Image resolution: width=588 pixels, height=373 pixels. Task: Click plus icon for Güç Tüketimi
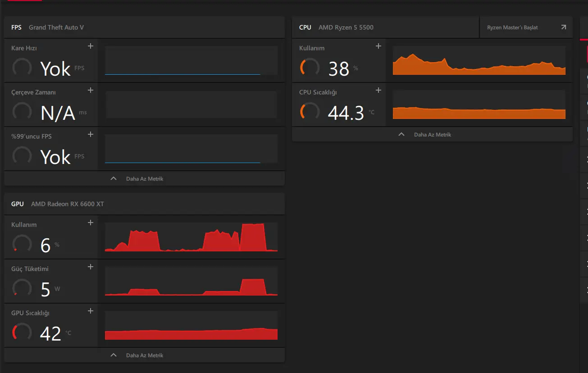pos(91,267)
